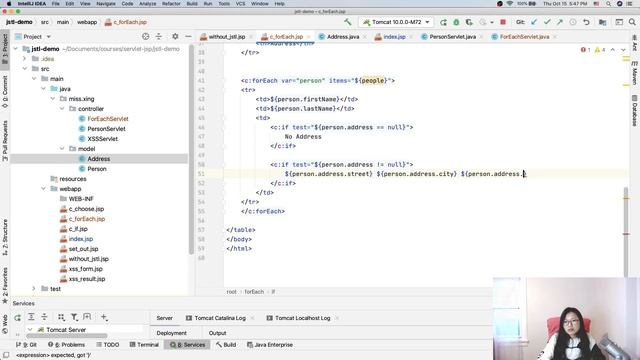
Task: Toggle the Commit tool window stripe button
Action: tap(5, 92)
